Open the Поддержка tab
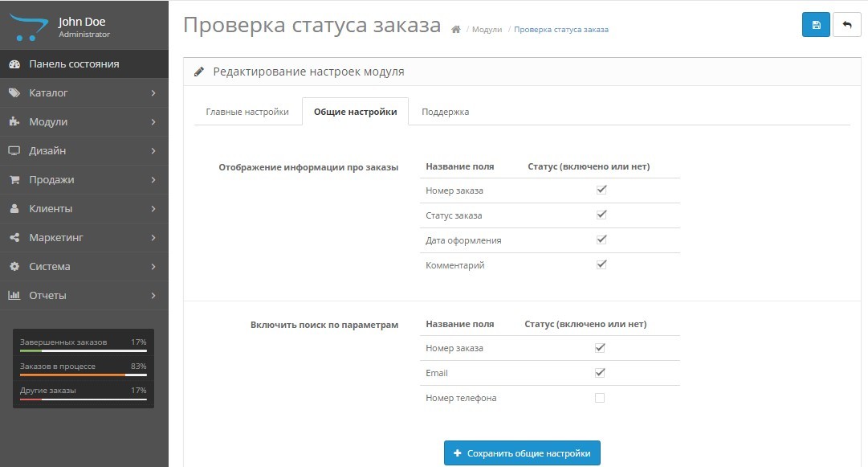868x467 pixels. (x=445, y=112)
